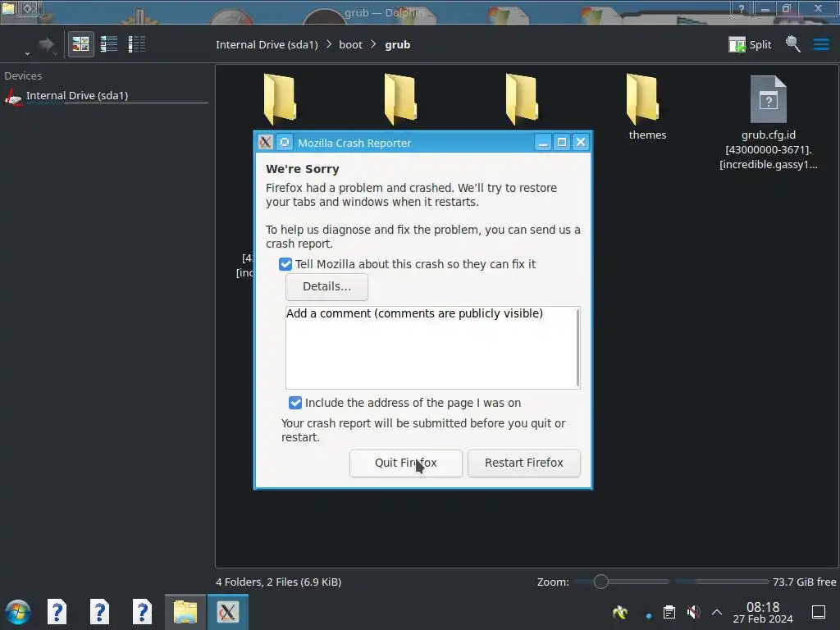Toggle Include the address of the page checkbox
The height and width of the screenshot is (630, 840).
pyautogui.click(x=295, y=403)
